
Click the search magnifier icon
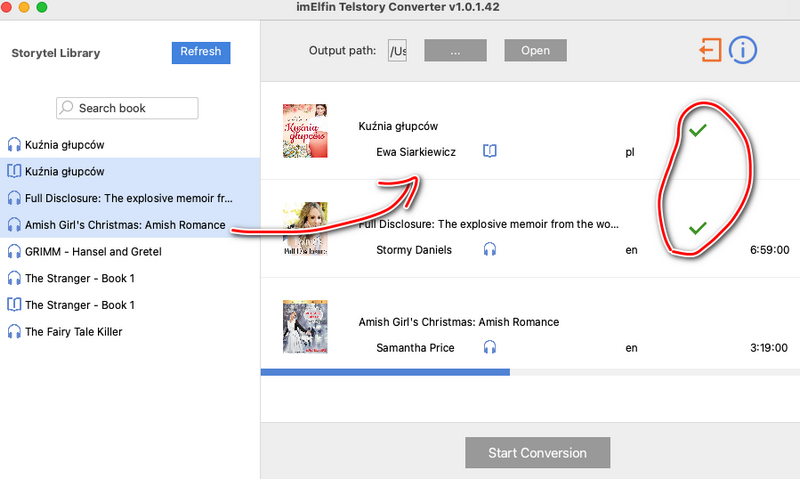[66, 108]
